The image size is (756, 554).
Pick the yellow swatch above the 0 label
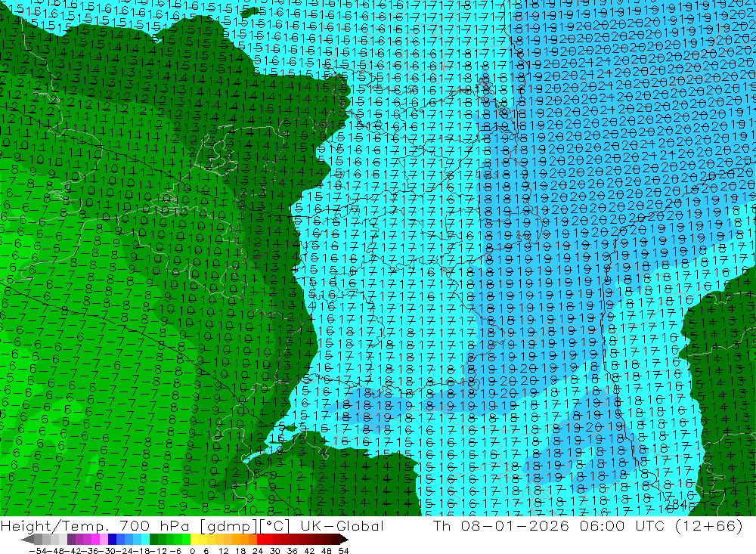194,539
